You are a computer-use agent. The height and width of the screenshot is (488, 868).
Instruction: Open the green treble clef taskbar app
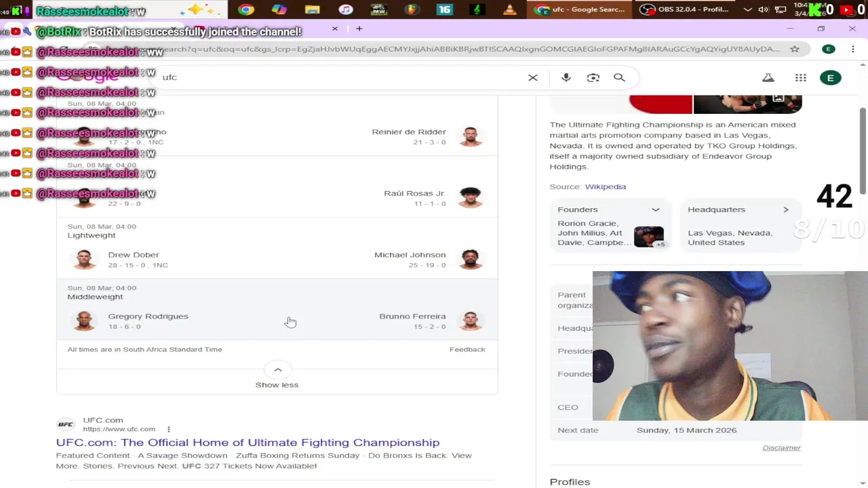click(x=477, y=9)
